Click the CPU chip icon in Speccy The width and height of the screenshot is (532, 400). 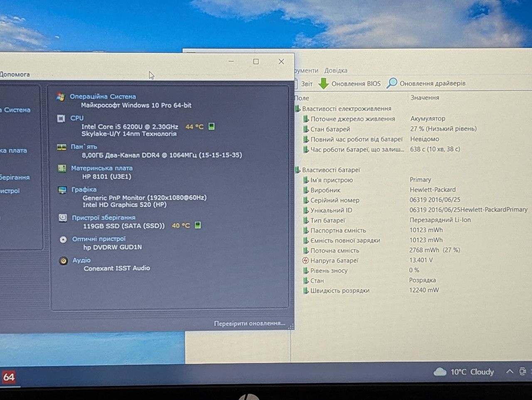click(61, 118)
